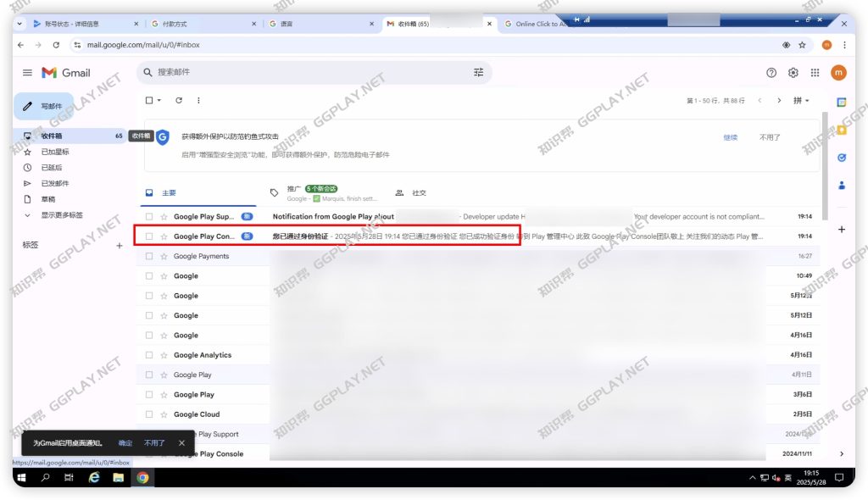The height and width of the screenshot is (500, 868).
Task: Open File Explorer from taskbar
Action: click(x=118, y=477)
